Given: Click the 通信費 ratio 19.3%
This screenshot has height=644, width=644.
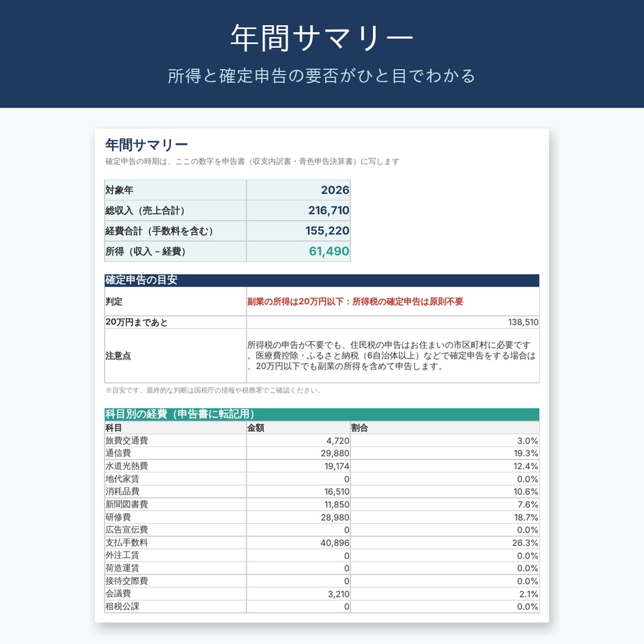Looking at the screenshot, I should coord(526,453).
